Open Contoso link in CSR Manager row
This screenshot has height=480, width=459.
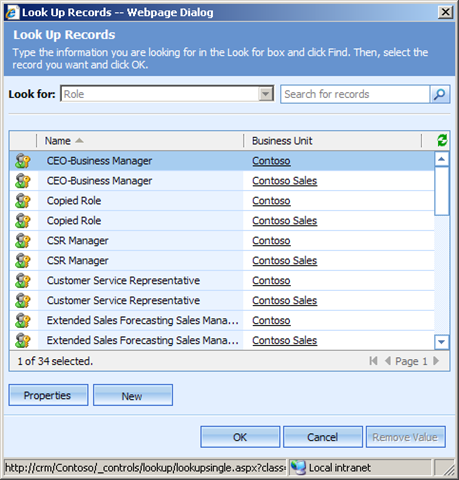point(271,241)
